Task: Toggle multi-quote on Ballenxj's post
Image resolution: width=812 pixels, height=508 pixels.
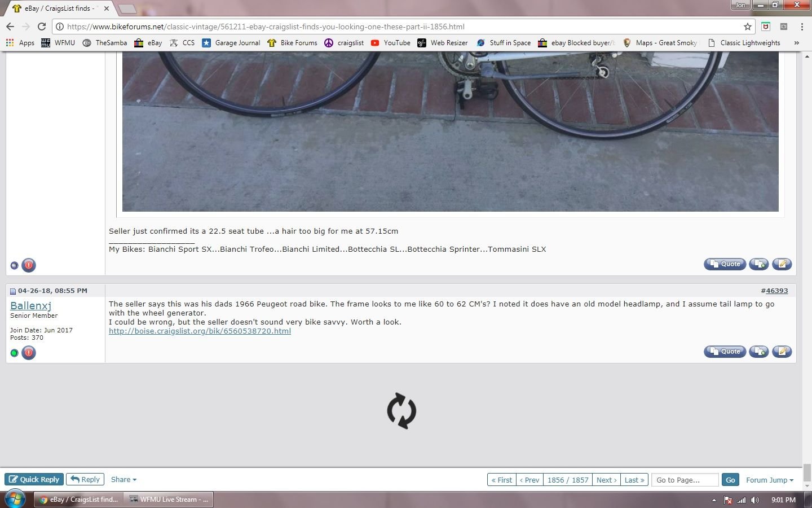Action: pos(759,351)
